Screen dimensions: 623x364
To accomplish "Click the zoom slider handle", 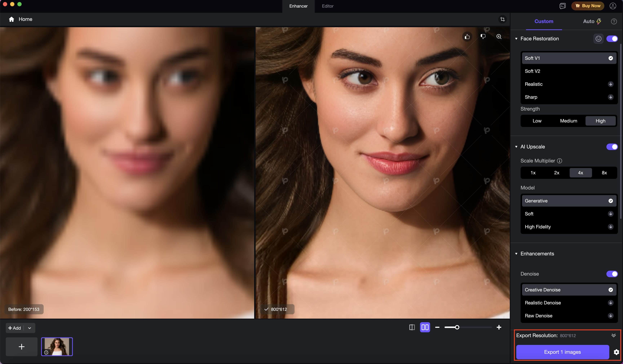I will click(x=457, y=327).
